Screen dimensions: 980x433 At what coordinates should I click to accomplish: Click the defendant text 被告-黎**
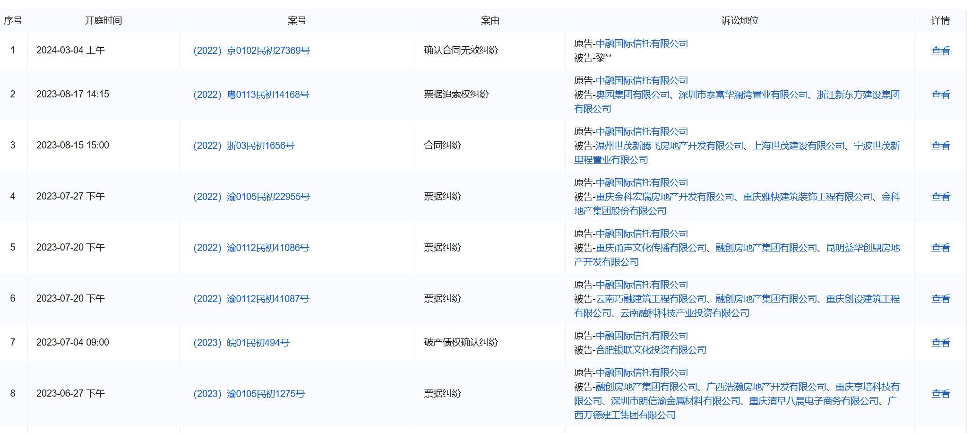pos(593,58)
